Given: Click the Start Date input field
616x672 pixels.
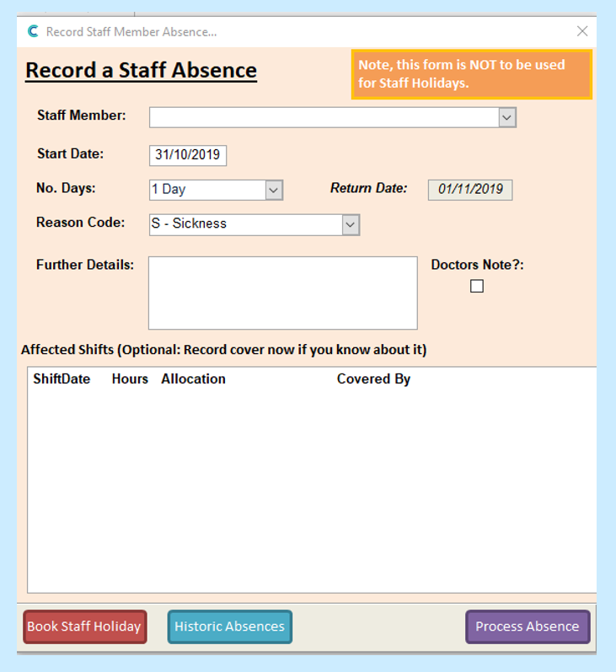Looking at the screenshot, I should (x=188, y=155).
